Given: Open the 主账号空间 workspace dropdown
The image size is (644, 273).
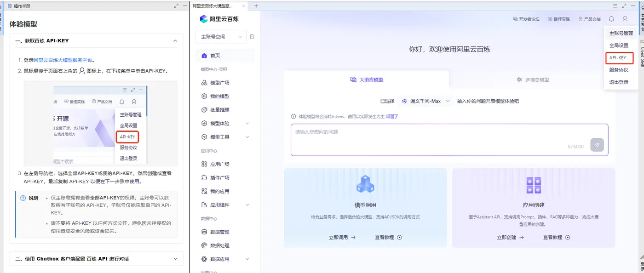Looking at the screenshot, I should click(221, 37).
